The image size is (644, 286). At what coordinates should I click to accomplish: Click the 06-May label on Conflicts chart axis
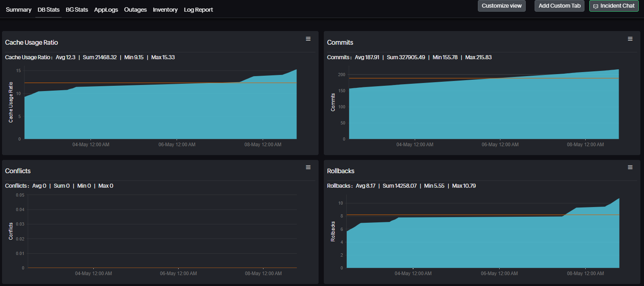[178, 274]
